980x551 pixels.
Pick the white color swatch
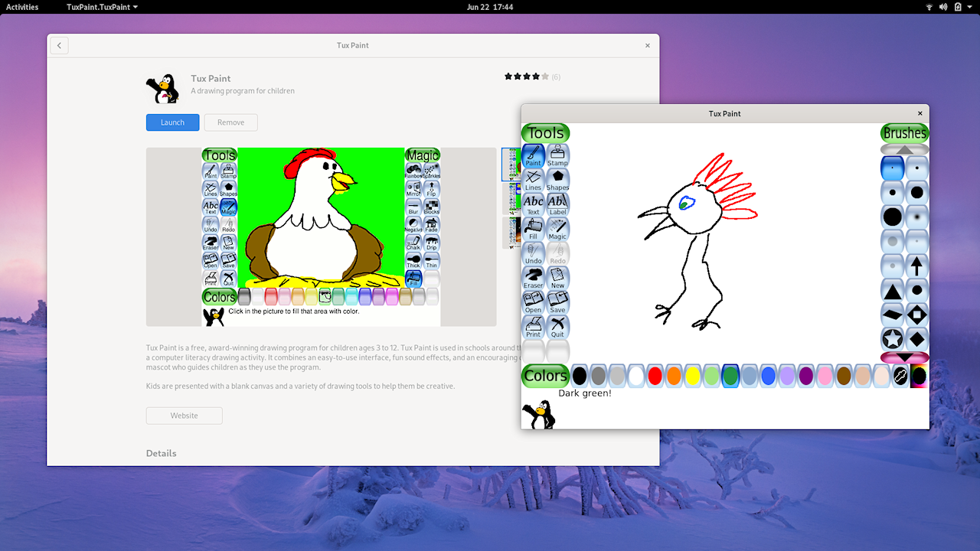(x=636, y=376)
